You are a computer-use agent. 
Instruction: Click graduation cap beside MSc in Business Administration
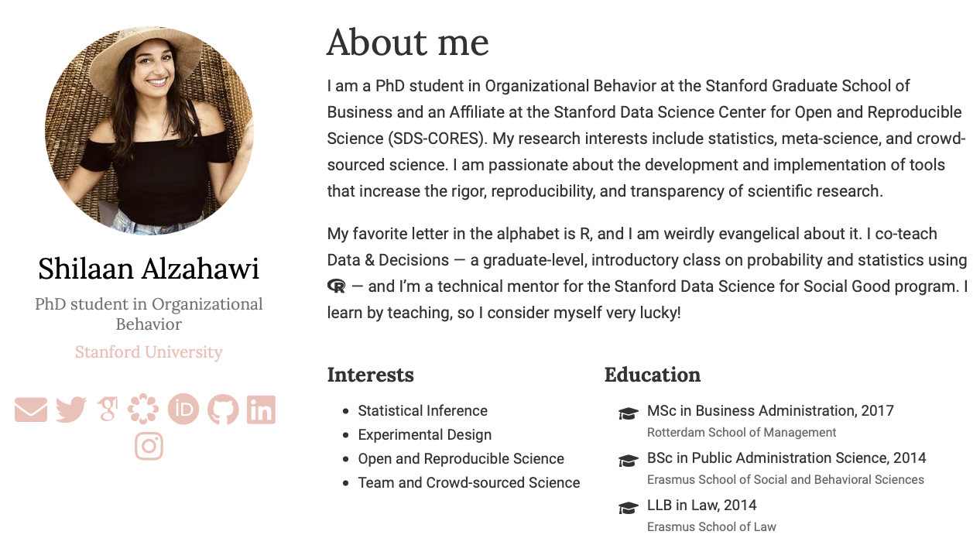pos(628,414)
